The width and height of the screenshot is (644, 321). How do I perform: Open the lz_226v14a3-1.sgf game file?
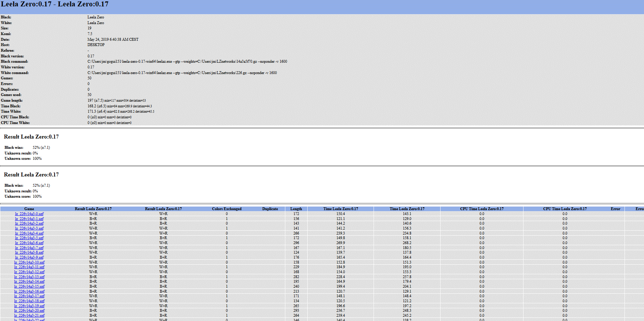pyautogui.click(x=29, y=219)
